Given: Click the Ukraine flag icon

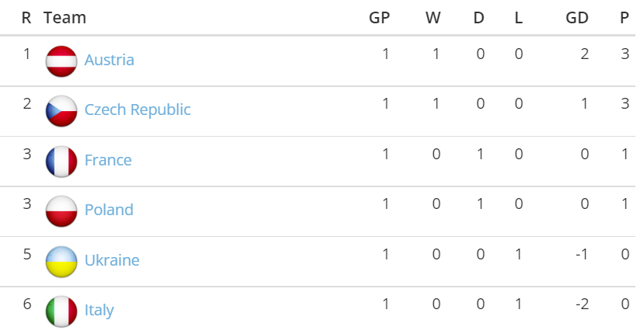Looking at the screenshot, I should click(x=61, y=261).
